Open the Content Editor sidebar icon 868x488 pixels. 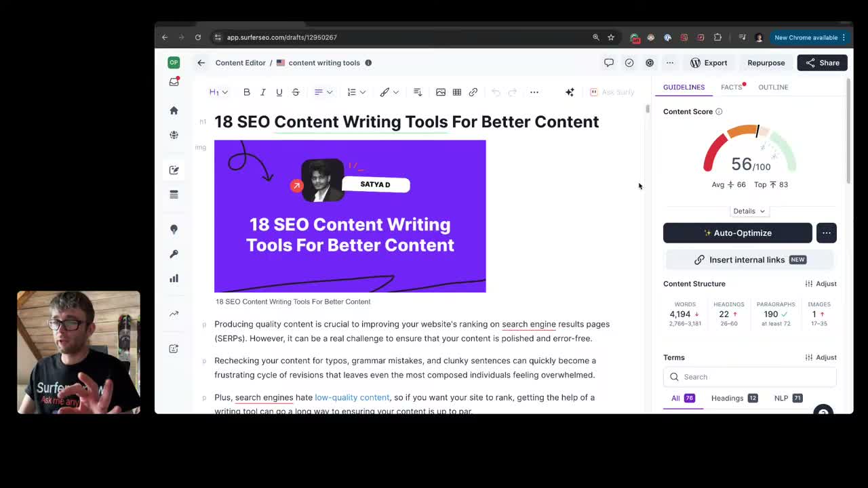pos(174,170)
